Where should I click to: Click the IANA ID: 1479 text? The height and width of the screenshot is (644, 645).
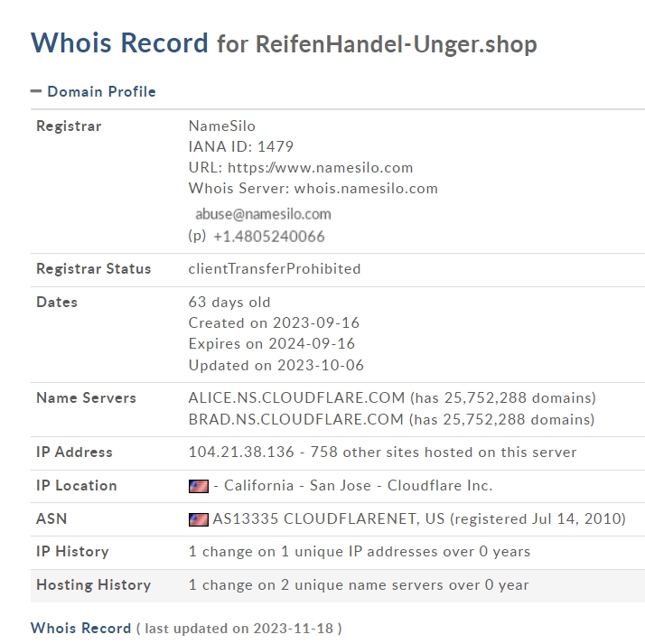[x=241, y=146]
